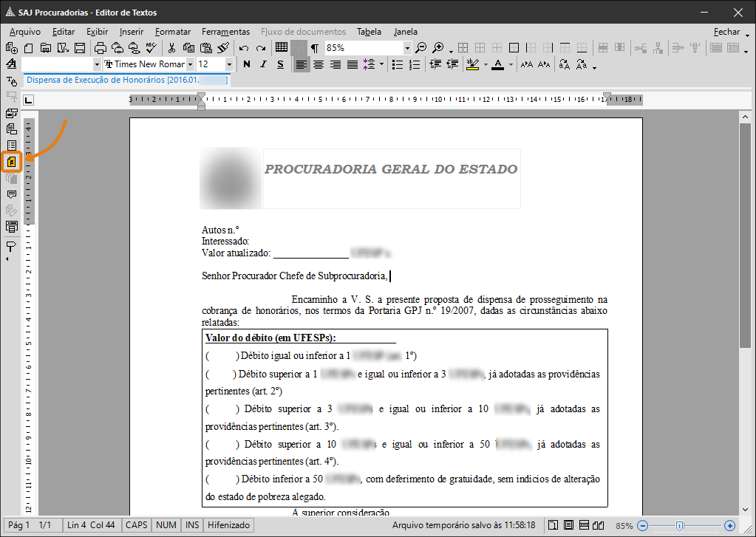Open the 85% zoom level dropdown

pyautogui.click(x=407, y=48)
